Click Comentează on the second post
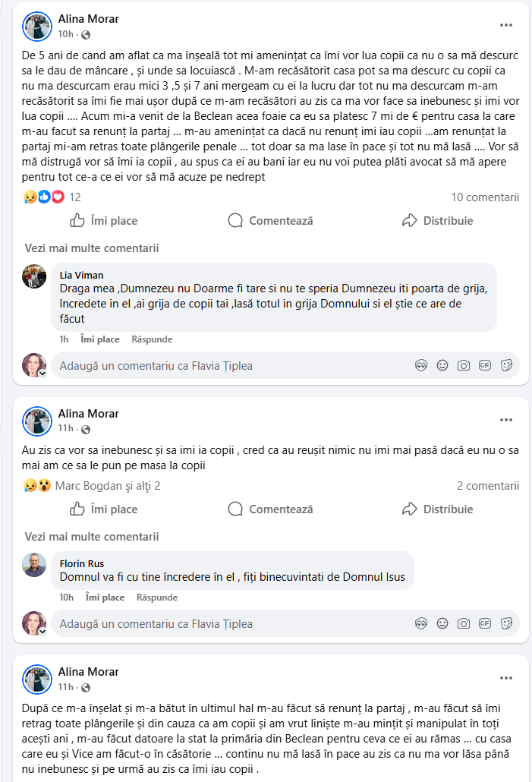This screenshot has height=782, width=532. [x=270, y=509]
